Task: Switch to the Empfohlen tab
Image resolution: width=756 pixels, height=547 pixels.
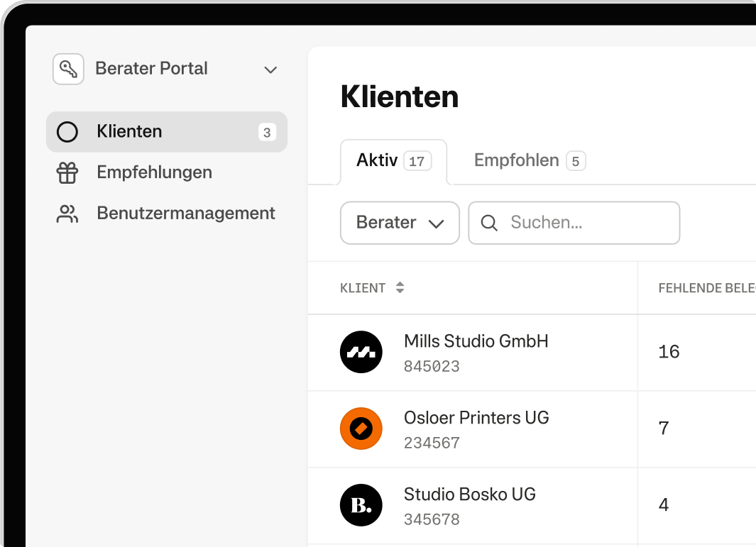Action: click(529, 161)
